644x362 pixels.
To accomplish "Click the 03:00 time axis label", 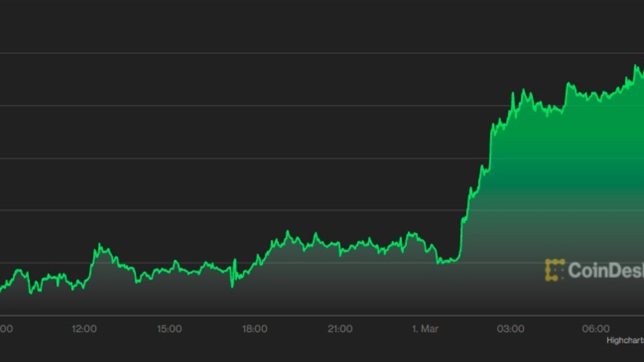I will click(x=510, y=329).
